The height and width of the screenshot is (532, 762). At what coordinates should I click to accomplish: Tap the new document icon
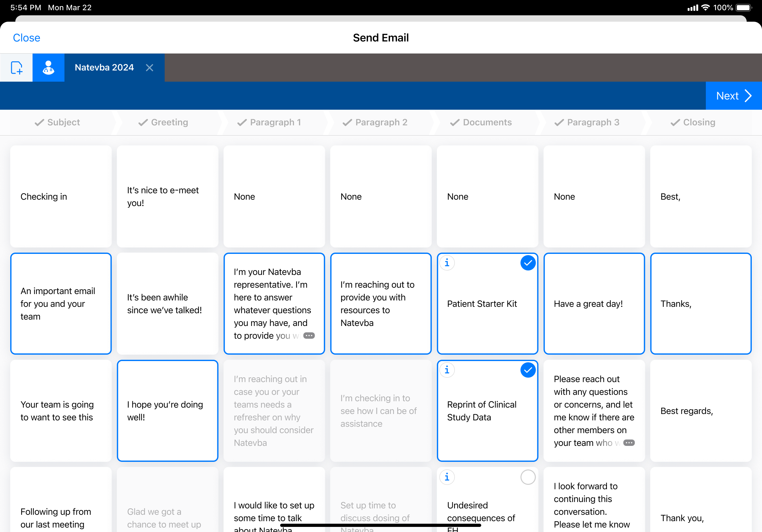pos(16,68)
